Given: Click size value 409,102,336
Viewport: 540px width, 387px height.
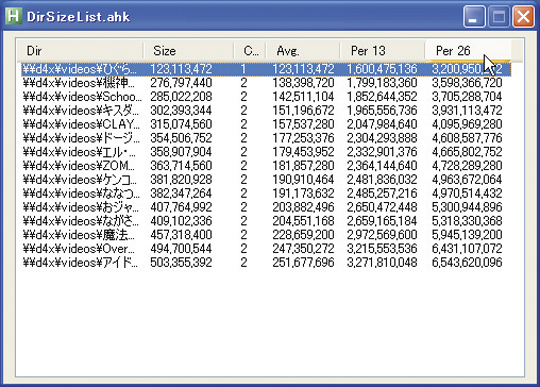Looking at the screenshot, I should tap(181, 221).
